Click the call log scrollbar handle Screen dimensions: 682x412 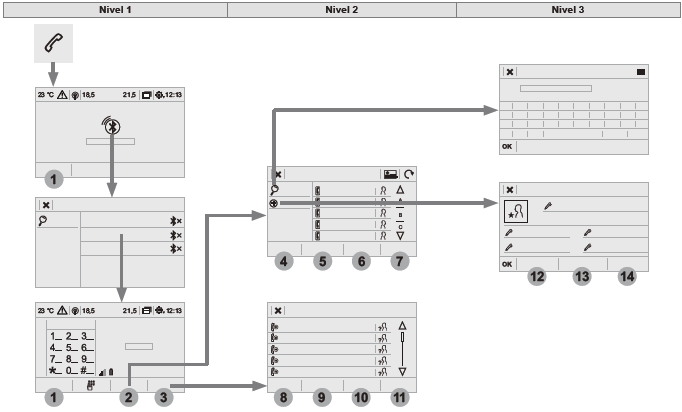pos(402,337)
